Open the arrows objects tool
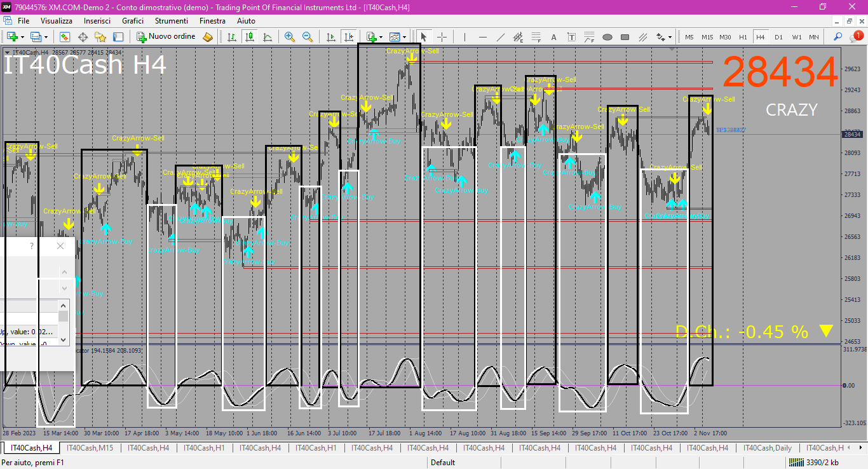Screen dimensions: 868x469 661,37
